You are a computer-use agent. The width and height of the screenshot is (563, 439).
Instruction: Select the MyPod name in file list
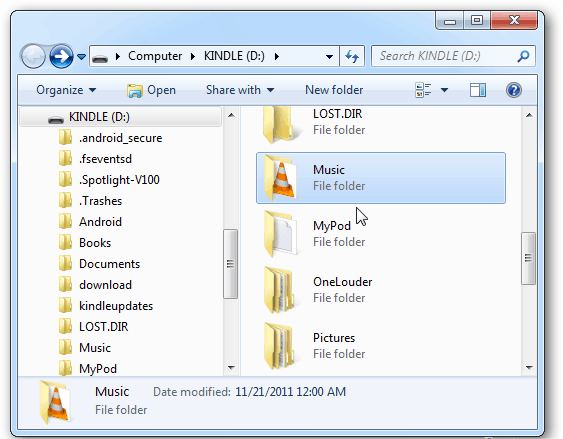[332, 226]
